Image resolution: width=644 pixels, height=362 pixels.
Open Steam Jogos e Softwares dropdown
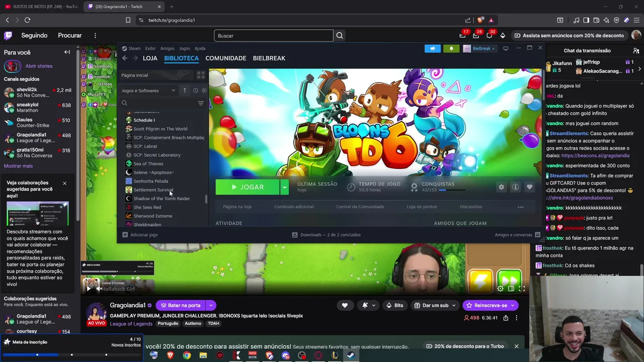click(148, 90)
